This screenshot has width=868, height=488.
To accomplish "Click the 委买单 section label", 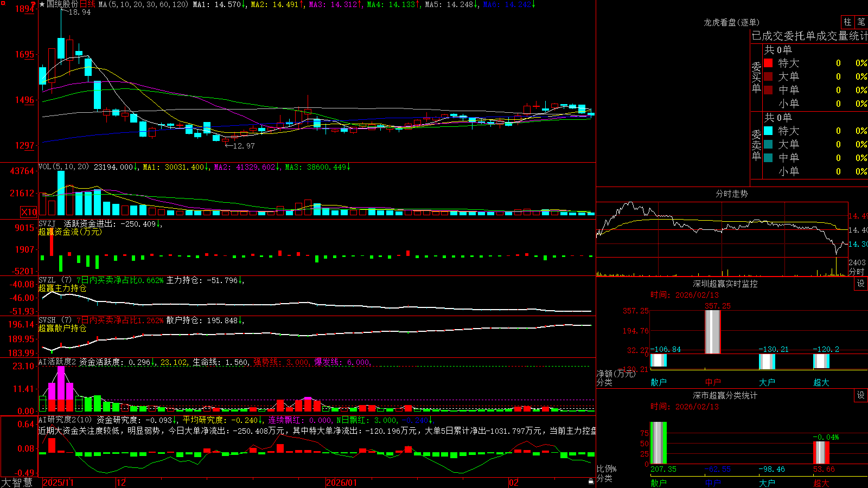I will tap(756, 77).
